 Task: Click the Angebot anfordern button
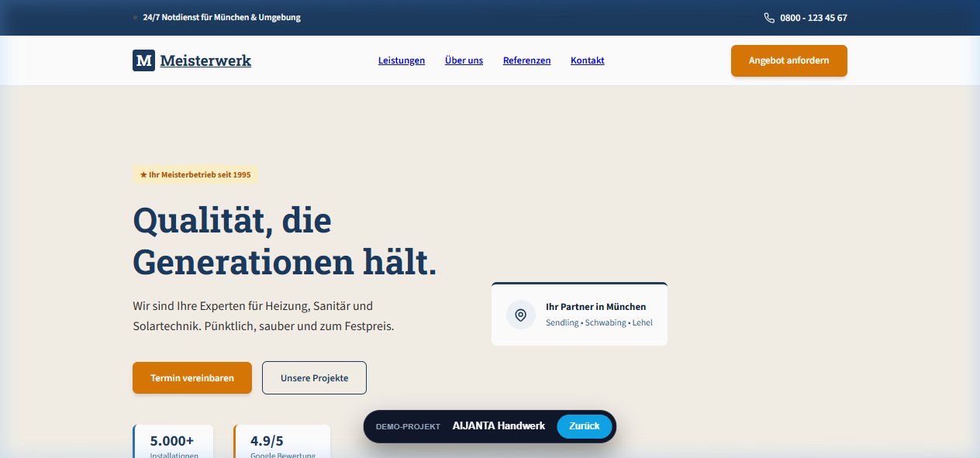pos(788,60)
